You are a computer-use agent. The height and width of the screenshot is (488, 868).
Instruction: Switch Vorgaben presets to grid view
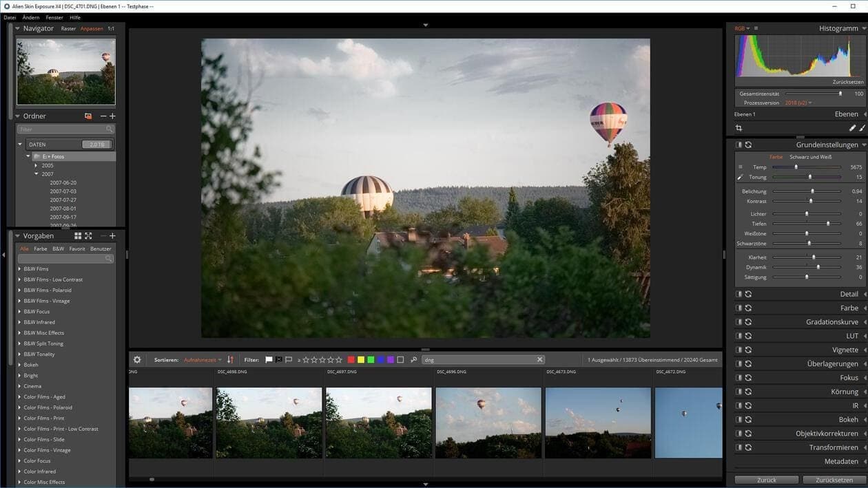78,236
